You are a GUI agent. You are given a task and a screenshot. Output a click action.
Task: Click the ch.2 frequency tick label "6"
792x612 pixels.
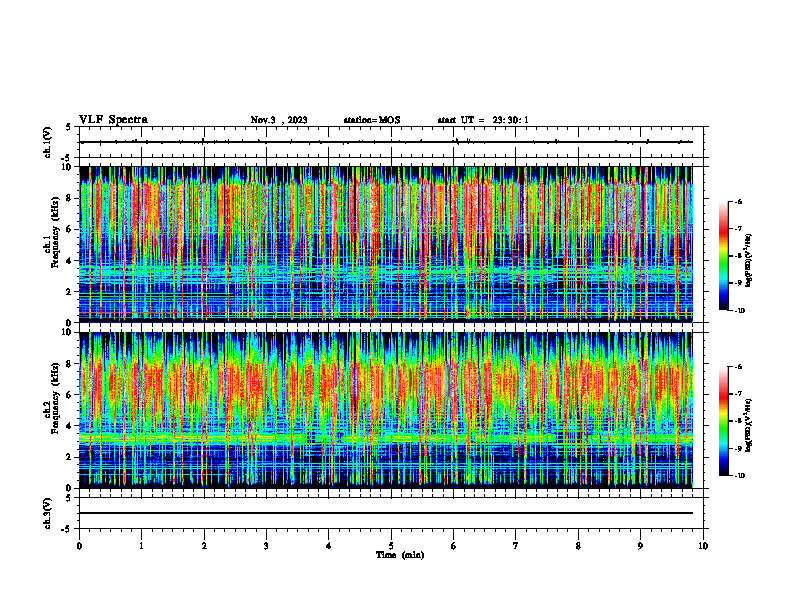coord(70,395)
